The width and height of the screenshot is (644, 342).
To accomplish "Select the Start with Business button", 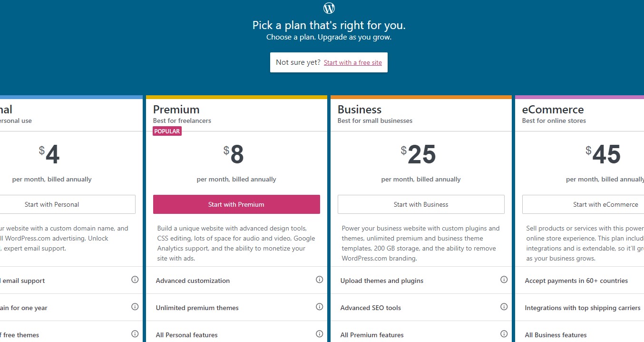I will (421, 204).
